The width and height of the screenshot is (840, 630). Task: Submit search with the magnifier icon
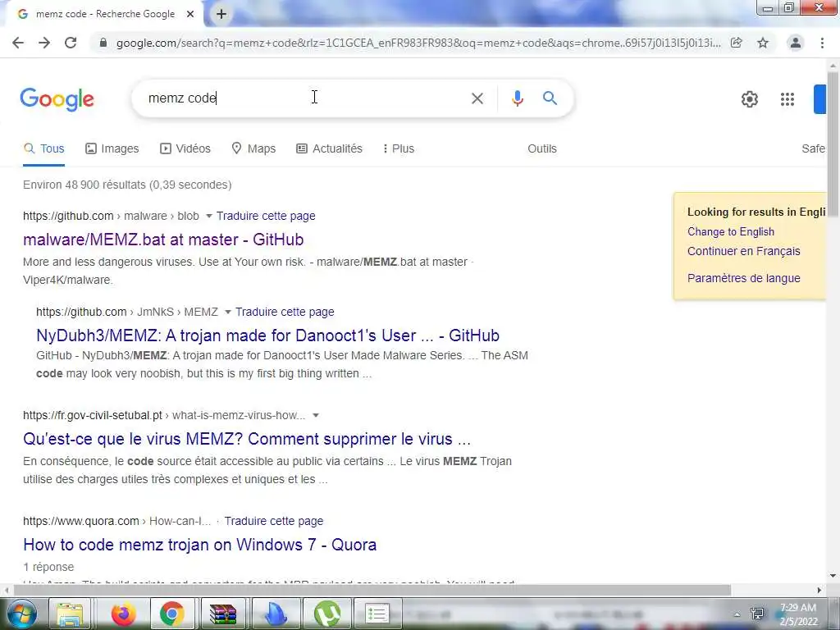point(550,98)
